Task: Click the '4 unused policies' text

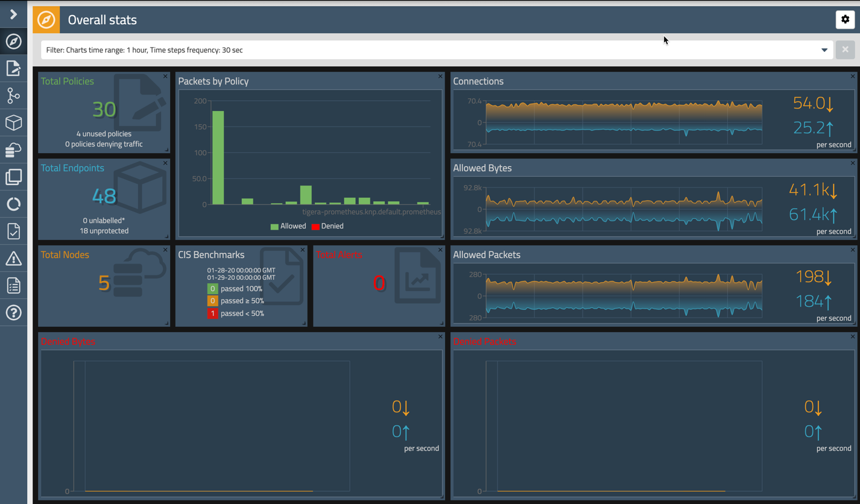Action: coord(104,134)
